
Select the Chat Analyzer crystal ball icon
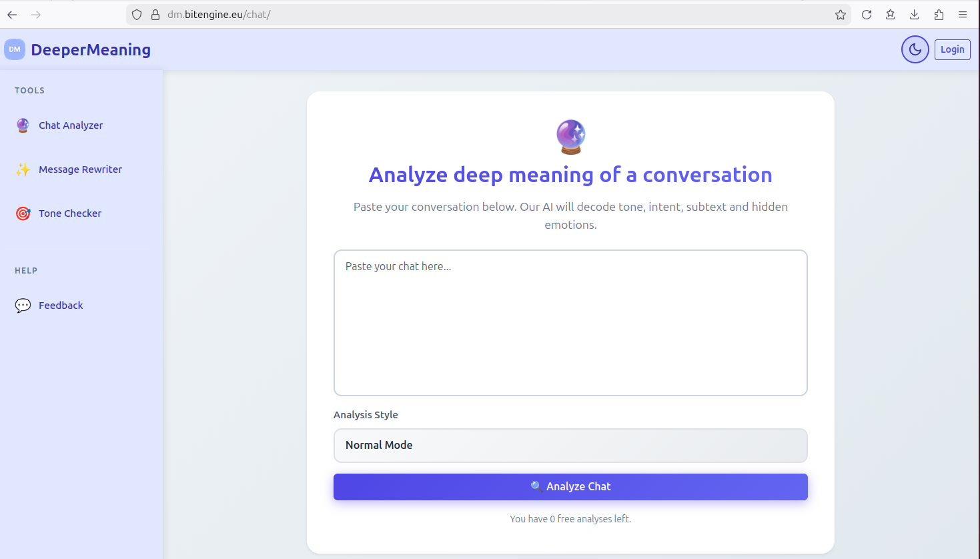coord(23,125)
